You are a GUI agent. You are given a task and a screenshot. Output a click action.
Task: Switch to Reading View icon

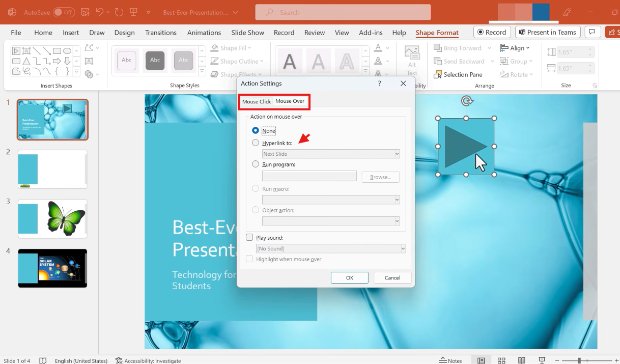click(x=522, y=360)
